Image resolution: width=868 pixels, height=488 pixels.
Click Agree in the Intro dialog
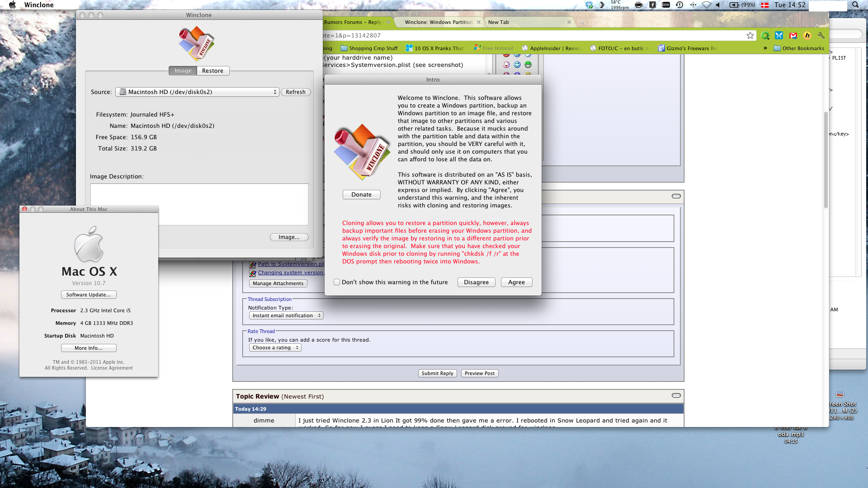click(x=517, y=282)
